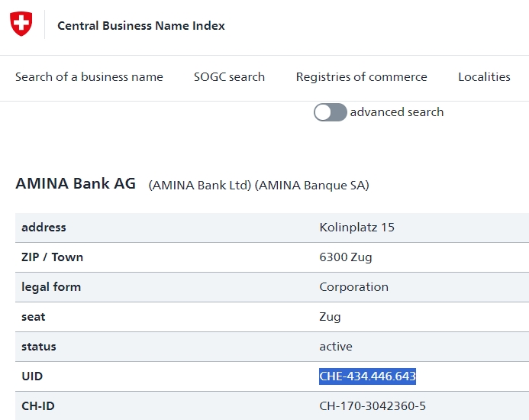Select the 6300 Zug value
529x420 pixels.
pyautogui.click(x=346, y=257)
